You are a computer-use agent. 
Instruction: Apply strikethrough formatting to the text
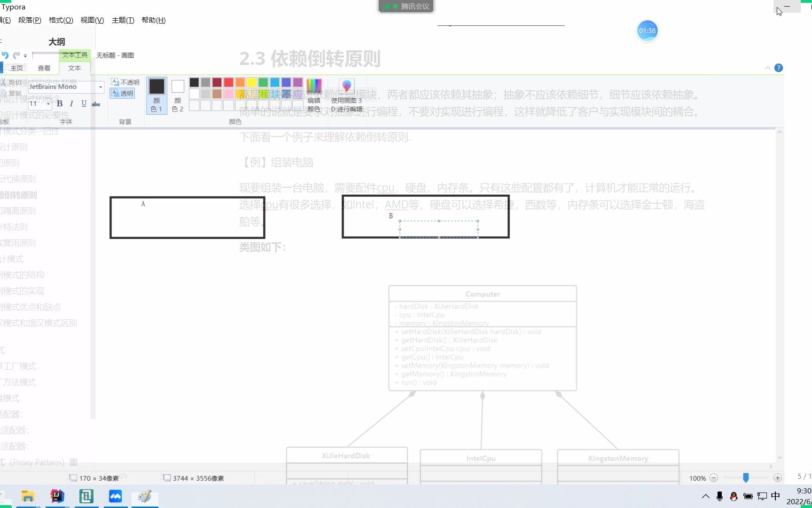[96, 104]
